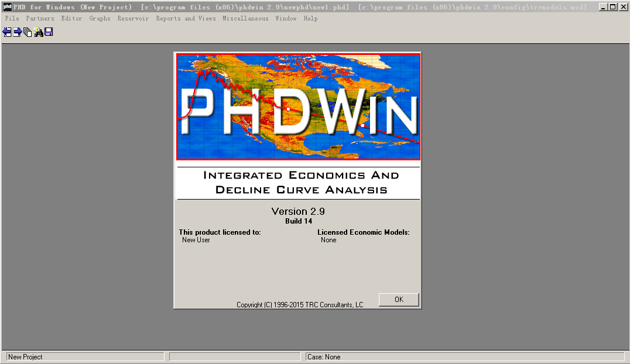Go to next case with blue right arrow
This screenshot has width=630, height=364.
(x=18, y=32)
